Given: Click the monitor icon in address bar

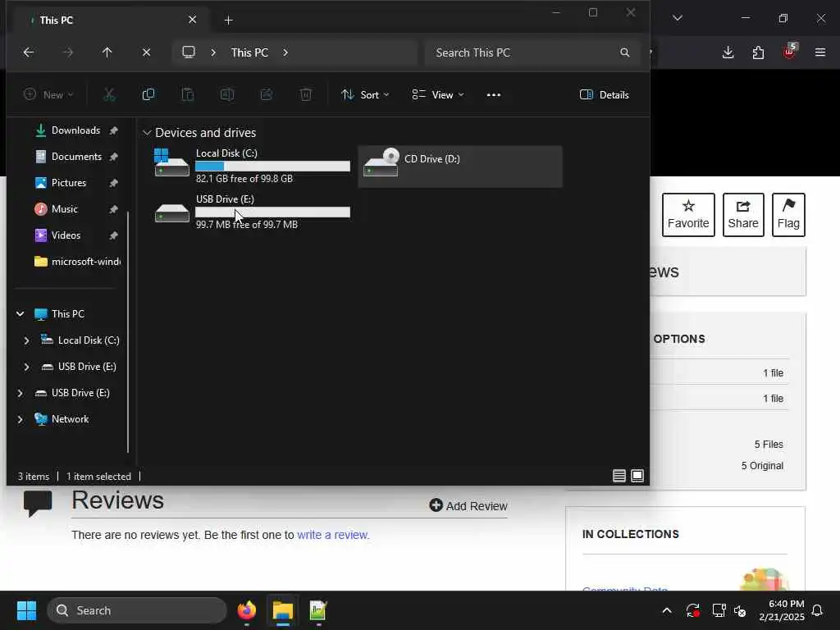Looking at the screenshot, I should coord(188,52).
